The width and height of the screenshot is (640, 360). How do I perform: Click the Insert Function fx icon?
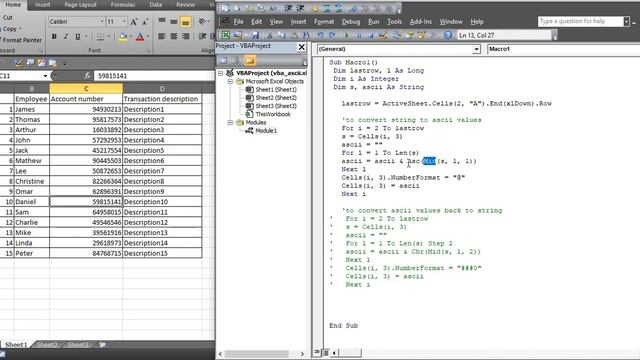[87, 76]
